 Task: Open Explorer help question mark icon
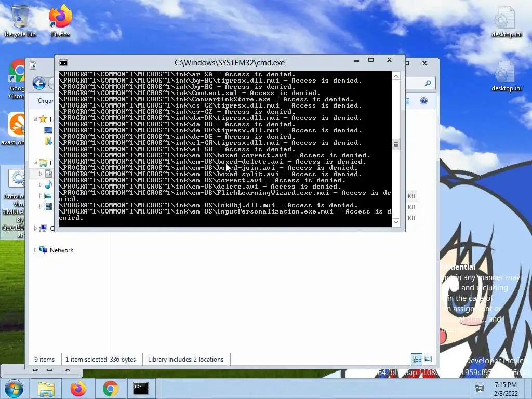(x=424, y=101)
